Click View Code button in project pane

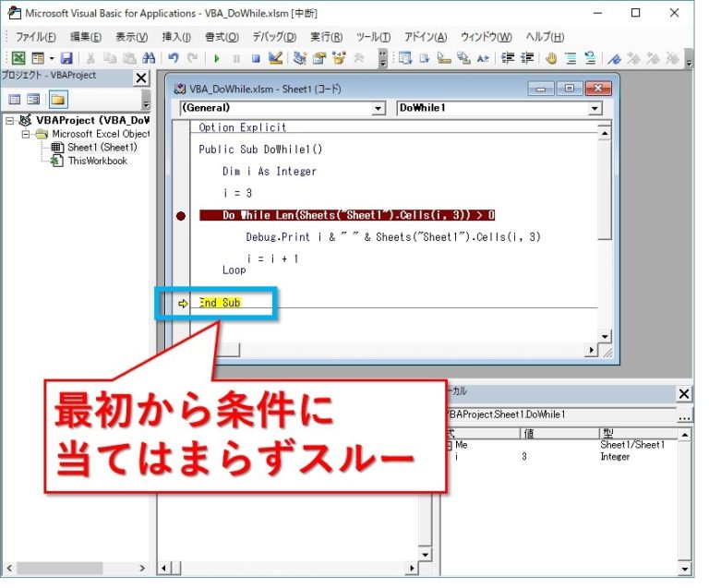pyautogui.click(x=15, y=100)
